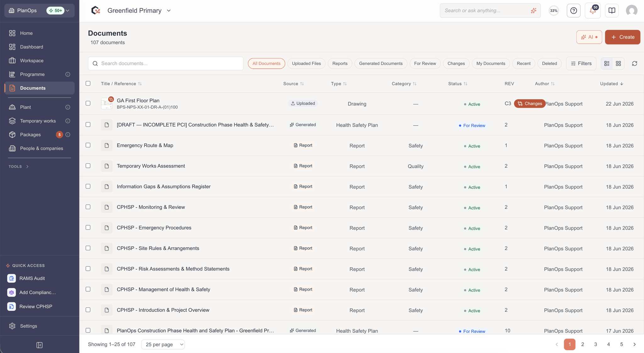Check Emergency Route & Map row
644x353 pixels.
(88, 145)
